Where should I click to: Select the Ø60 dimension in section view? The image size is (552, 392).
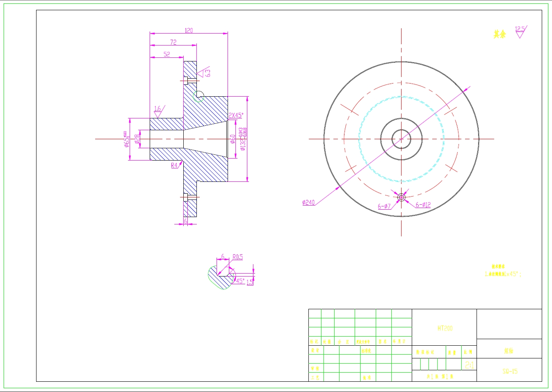click(232, 139)
